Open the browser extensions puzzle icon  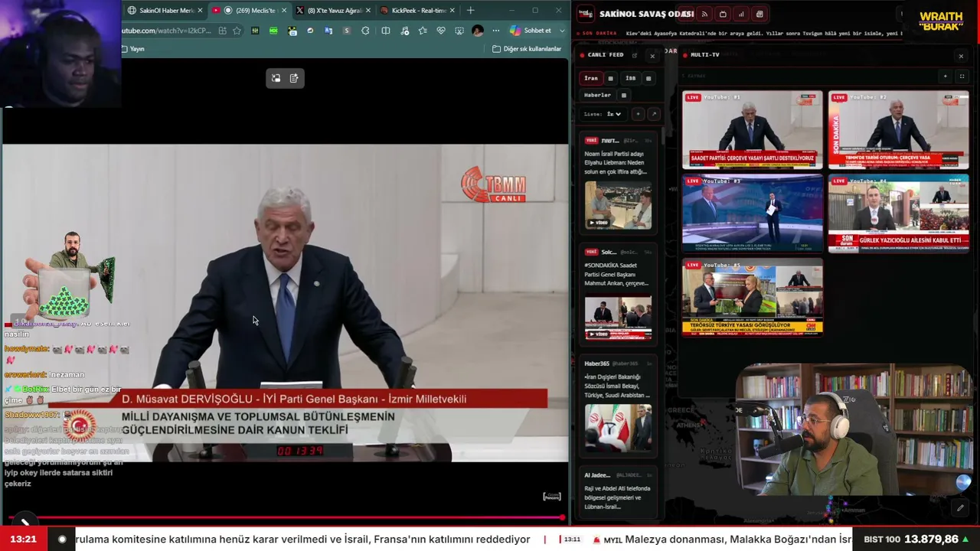click(365, 31)
